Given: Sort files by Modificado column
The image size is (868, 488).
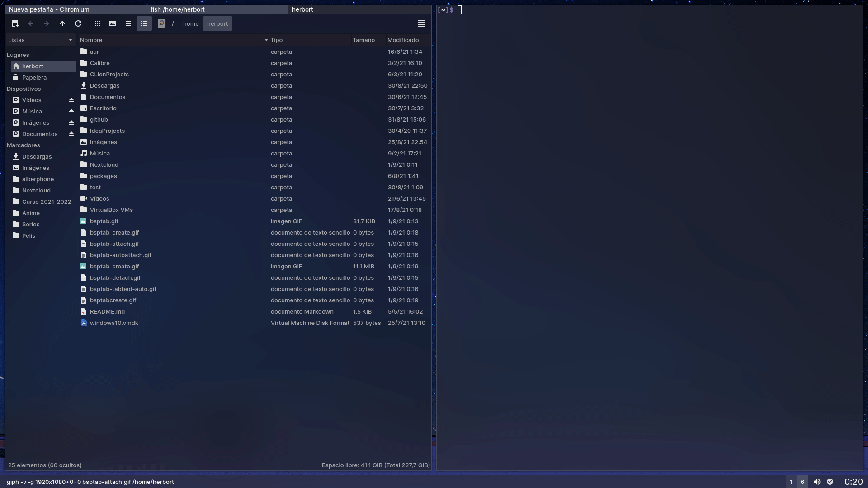Looking at the screenshot, I should [x=403, y=40].
